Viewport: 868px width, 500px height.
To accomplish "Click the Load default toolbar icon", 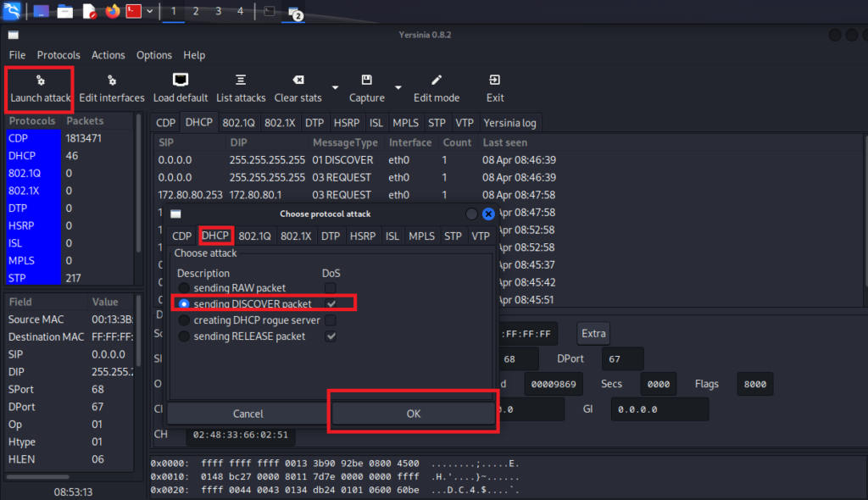I will pos(181,81).
